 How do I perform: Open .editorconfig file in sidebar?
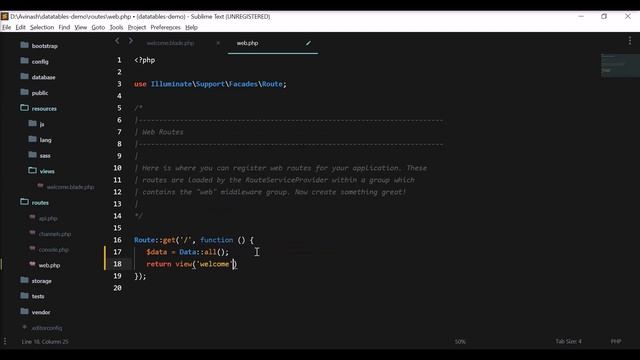(x=47, y=328)
